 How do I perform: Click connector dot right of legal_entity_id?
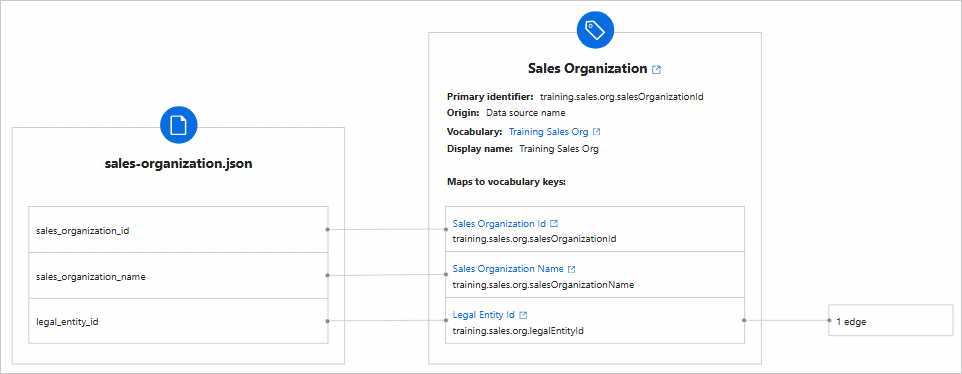pyautogui.click(x=328, y=321)
